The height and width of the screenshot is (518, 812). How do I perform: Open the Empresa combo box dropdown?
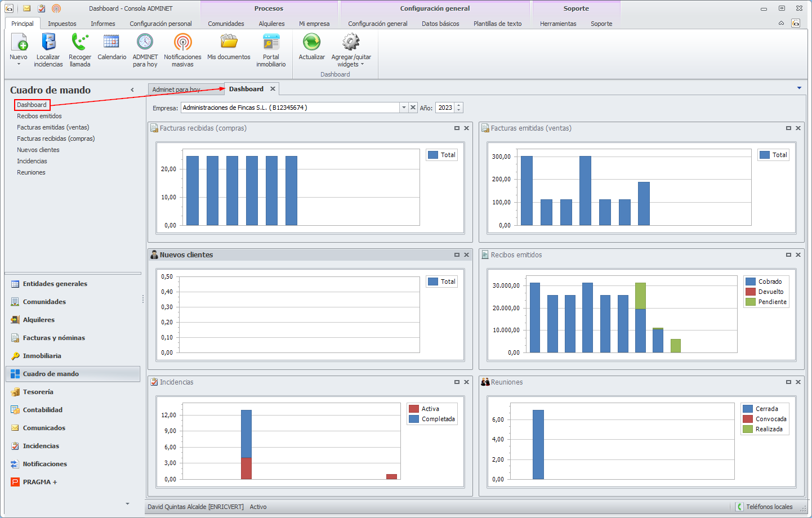pos(404,108)
